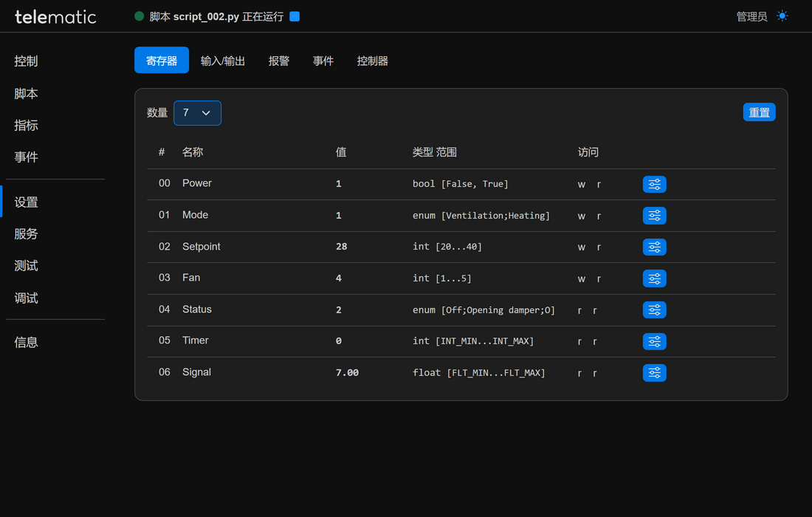Open settings for the Signal register
Screen dimensions: 812x517
click(654, 373)
